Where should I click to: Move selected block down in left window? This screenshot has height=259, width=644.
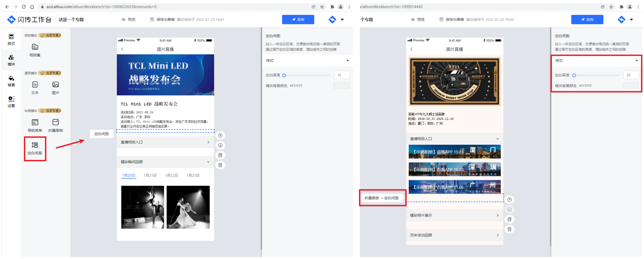point(220,146)
